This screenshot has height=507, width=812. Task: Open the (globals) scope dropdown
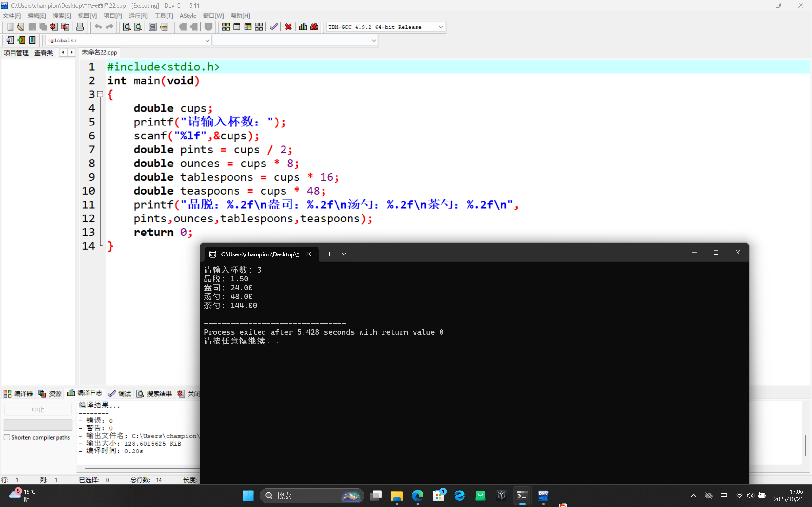pos(207,40)
